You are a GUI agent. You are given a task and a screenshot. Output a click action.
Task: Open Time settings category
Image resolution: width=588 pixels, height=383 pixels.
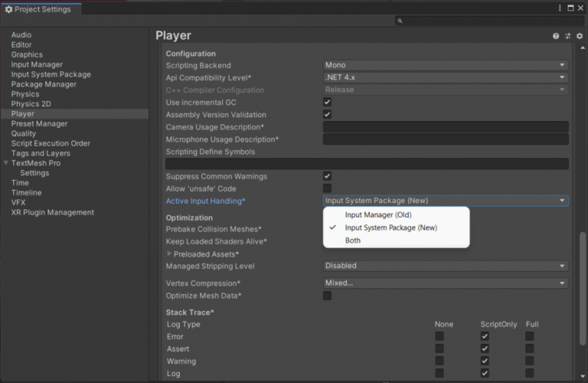(20, 182)
